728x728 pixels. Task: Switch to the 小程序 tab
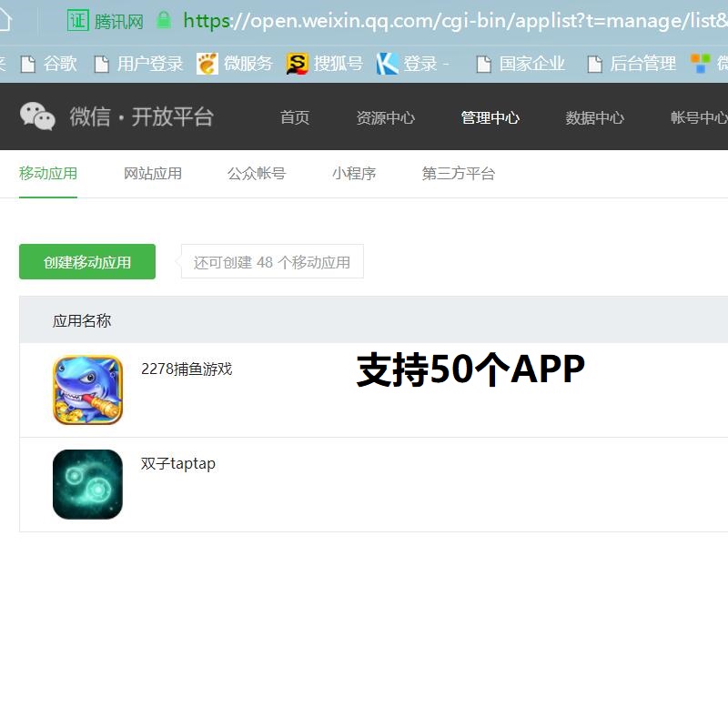[354, 174]
